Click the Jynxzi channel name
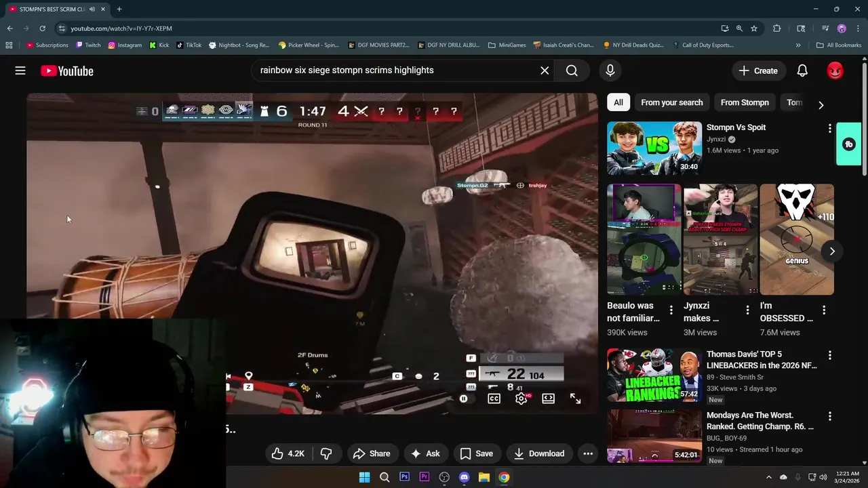This screenshot has height=488, width=868. click(716, 139)
